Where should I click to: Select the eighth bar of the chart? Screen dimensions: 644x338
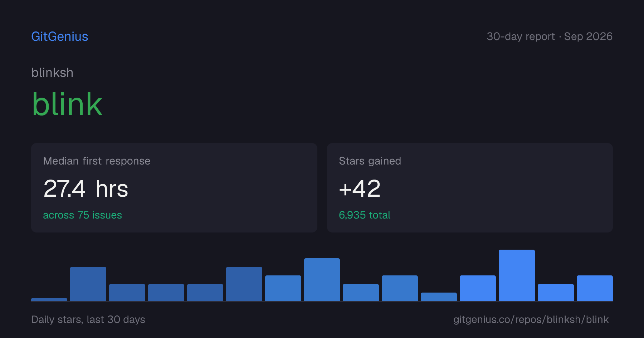pos(322,280)
